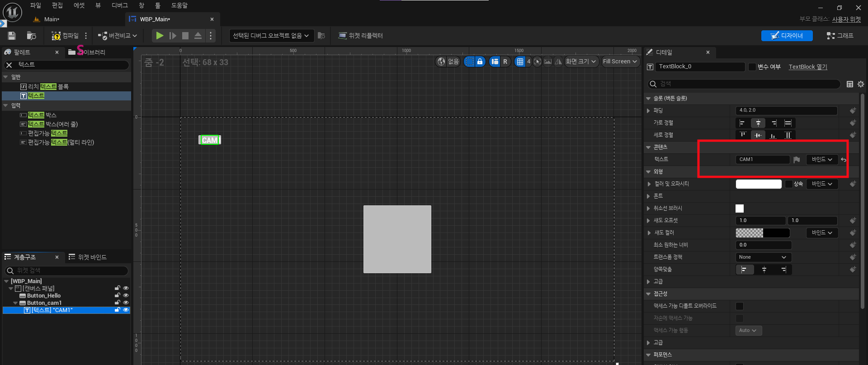Screen dimensions: 868x365
Task: Stop simulation with the square icon
Action: coord(185,36)
